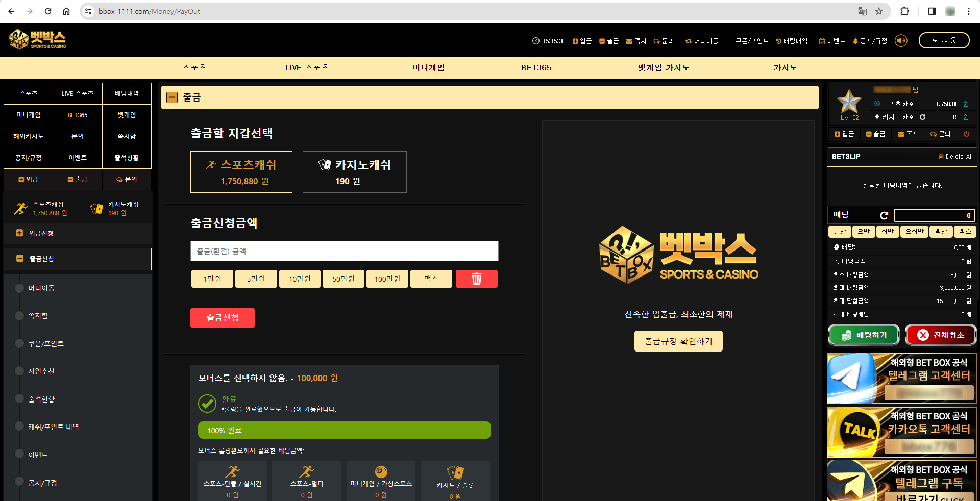Click 출금규정 확인하기 button
The height and width of the screenshot is (501, 980).
click(678, 341)
